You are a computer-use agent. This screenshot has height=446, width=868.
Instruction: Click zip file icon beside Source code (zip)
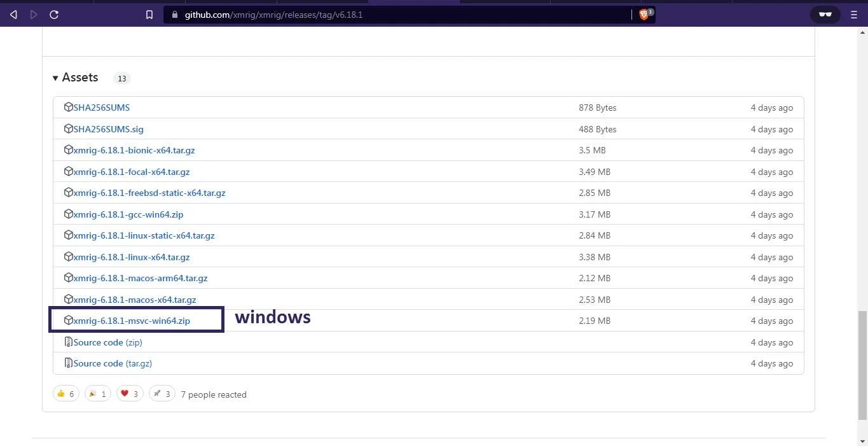click(69, 342)
